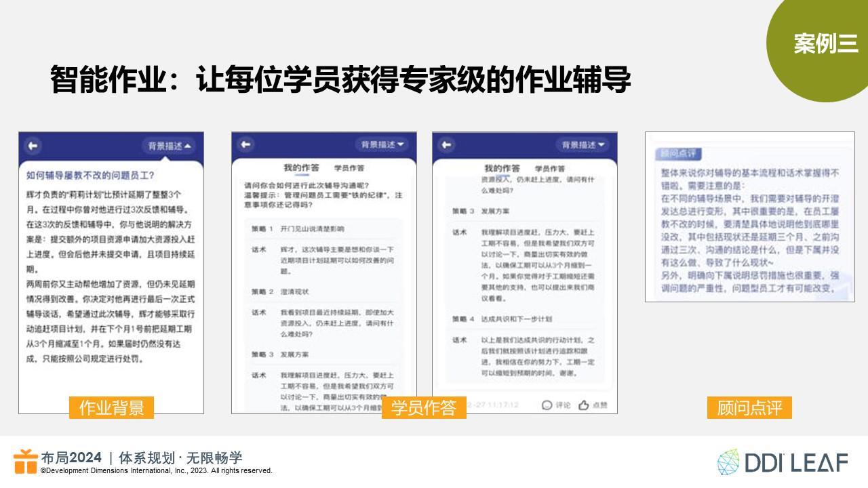
Task: Click the orange 顾问点评 label
Action: point(749,407)
